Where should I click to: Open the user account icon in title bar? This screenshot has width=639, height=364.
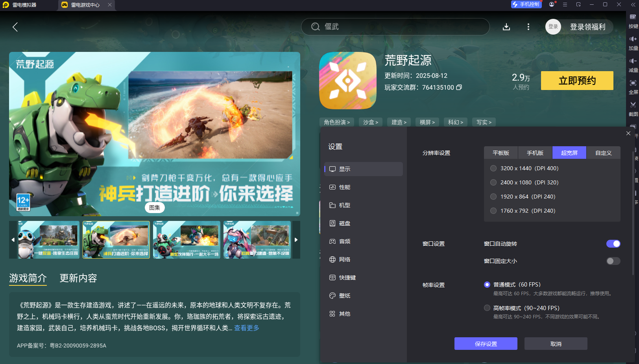coord(552,4)
